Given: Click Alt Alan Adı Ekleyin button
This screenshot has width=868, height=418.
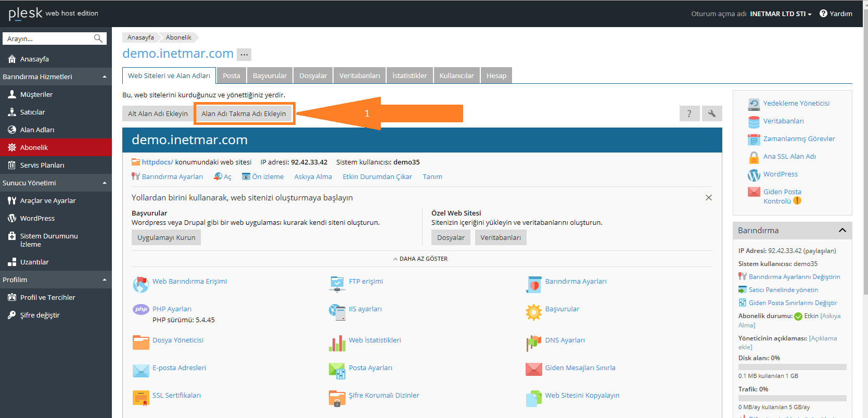Looking at the screenshot, I should (x=158, y=113).
